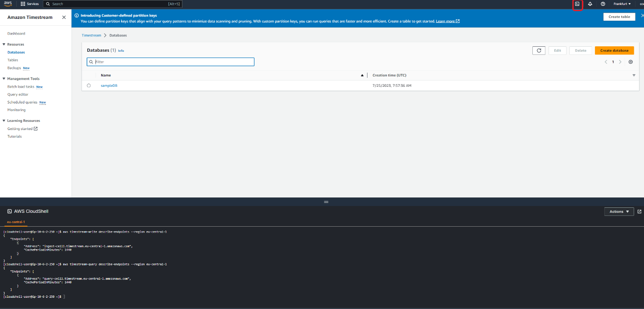Viewport: 644px width, 309px height.
Task: Open CloudShell in a new browser tab
Action: [x=639, y=211]
